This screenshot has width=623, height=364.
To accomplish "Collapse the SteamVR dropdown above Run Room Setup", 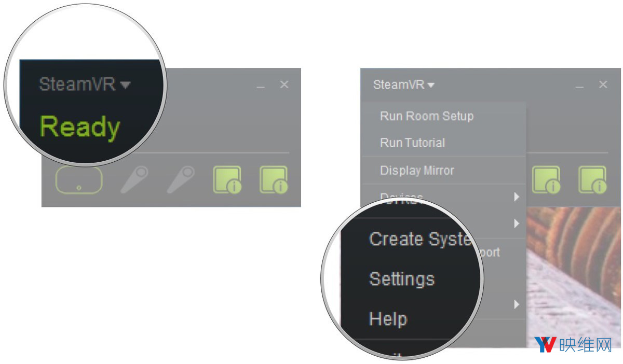I will click(x=404, y=85).
